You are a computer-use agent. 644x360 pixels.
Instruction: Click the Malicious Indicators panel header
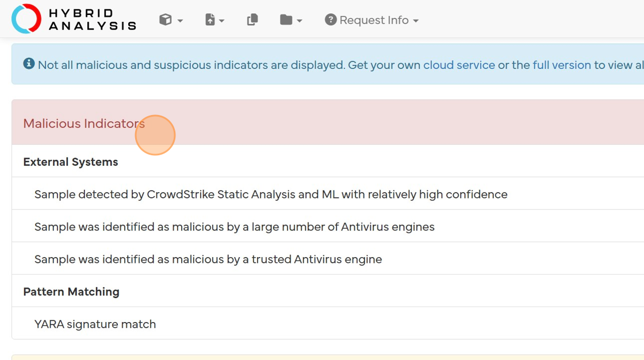(x=84, y=124)
